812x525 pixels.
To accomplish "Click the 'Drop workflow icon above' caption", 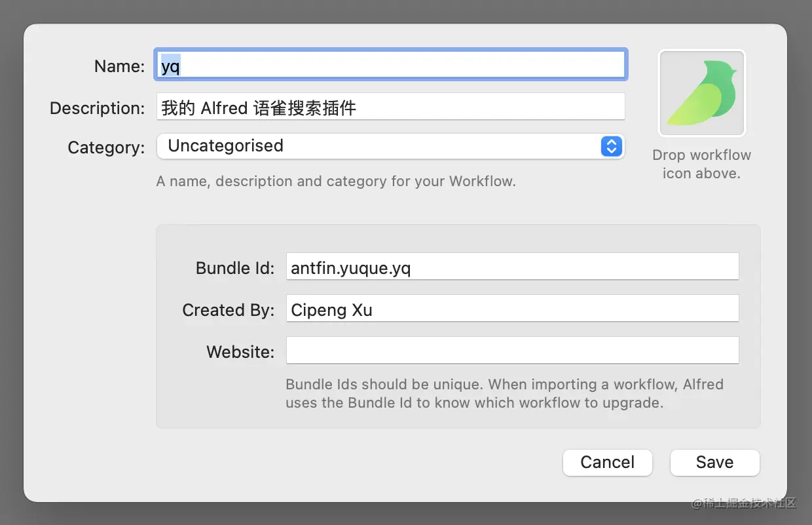I will (702, 165).
